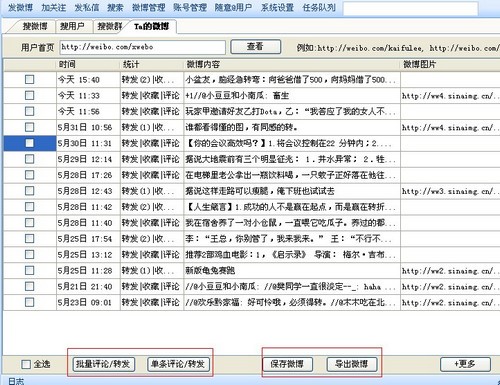Select the post 据说这样走路可以瘦腿

292,191
